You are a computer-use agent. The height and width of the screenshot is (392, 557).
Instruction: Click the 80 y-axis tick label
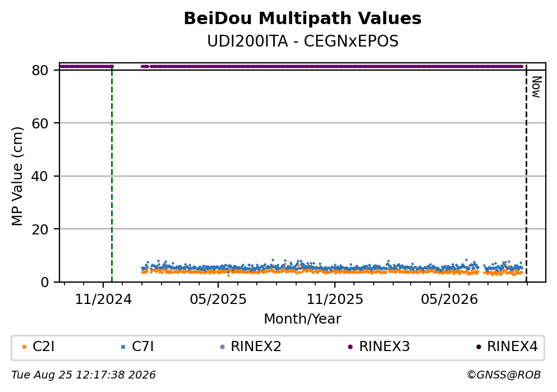click(x=40, y=70)
